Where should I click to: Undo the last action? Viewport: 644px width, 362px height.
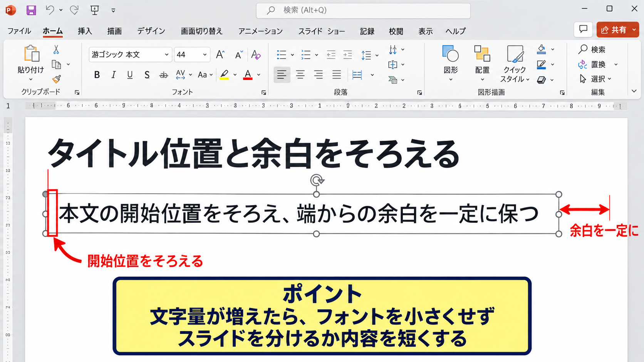50,10
